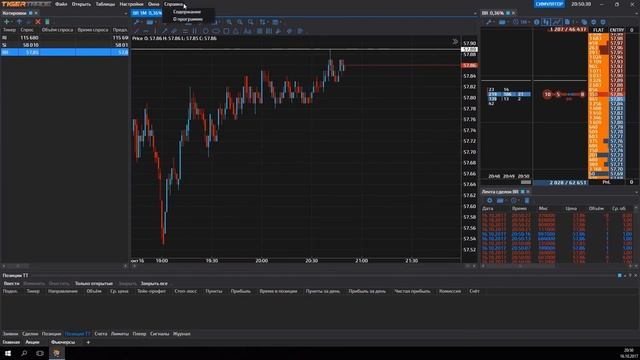Open the Таблицы menu
The height and width of the screenshot is (360, 640).
click(105, 4)
